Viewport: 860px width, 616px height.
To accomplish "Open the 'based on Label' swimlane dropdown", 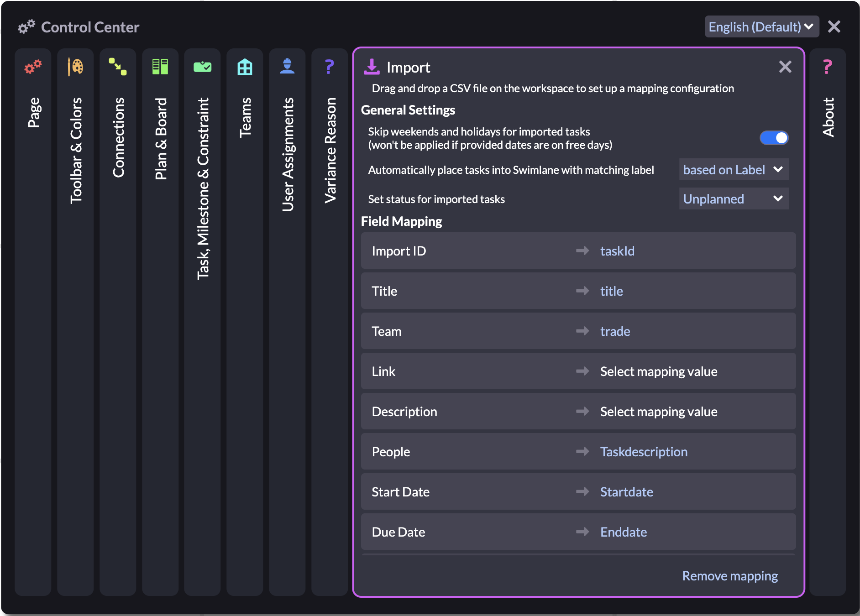I will 734,170.
